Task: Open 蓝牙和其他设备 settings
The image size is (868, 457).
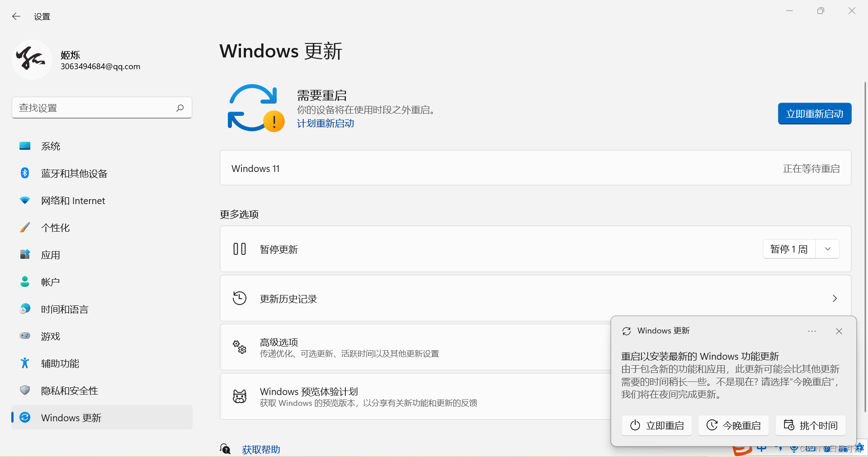Action: pos(102,173)
